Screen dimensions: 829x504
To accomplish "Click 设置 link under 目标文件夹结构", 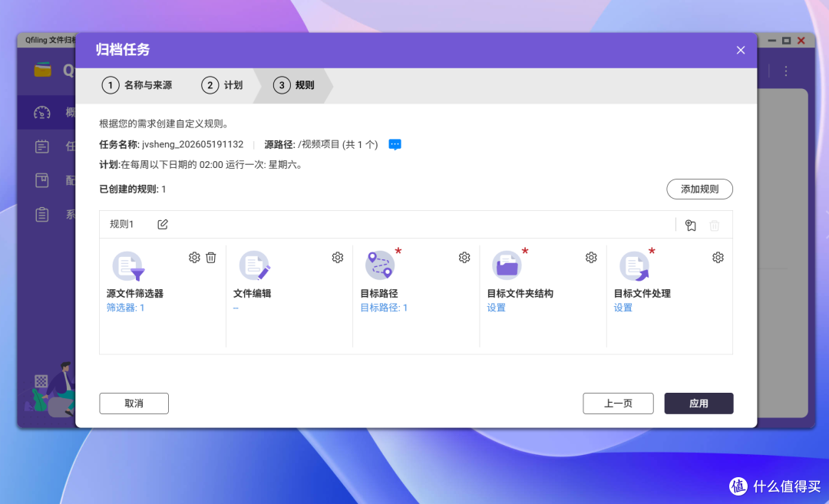I will pos(497,308).
